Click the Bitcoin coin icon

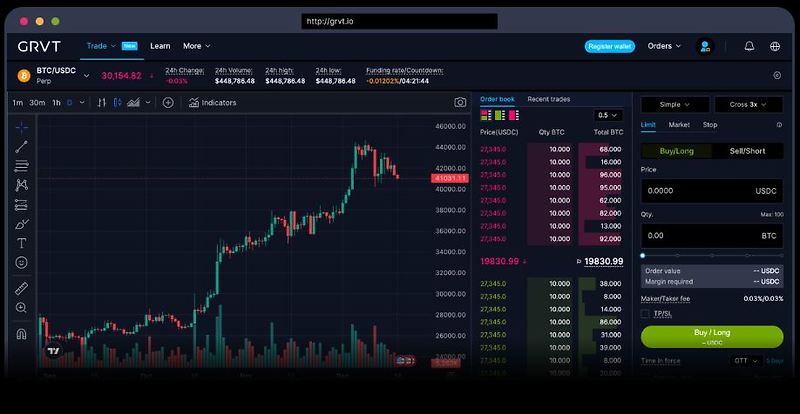pyautogui.click(x=24, y=76)
